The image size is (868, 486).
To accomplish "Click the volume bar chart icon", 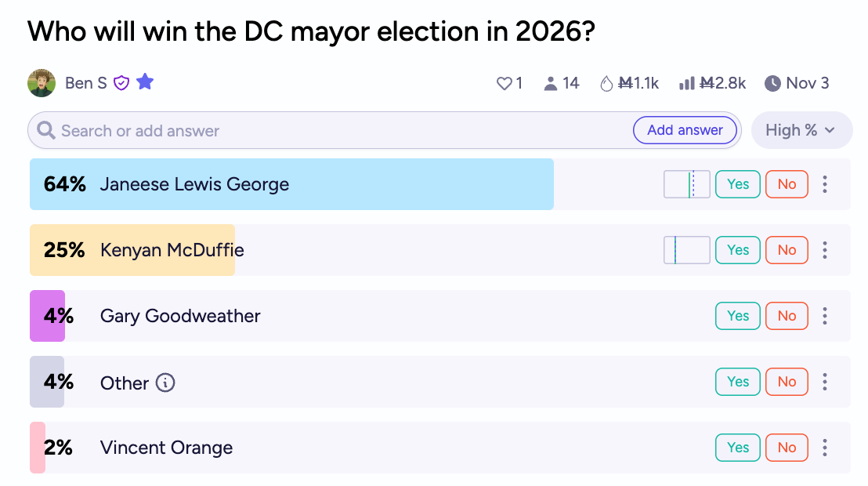I will (686, 83).
